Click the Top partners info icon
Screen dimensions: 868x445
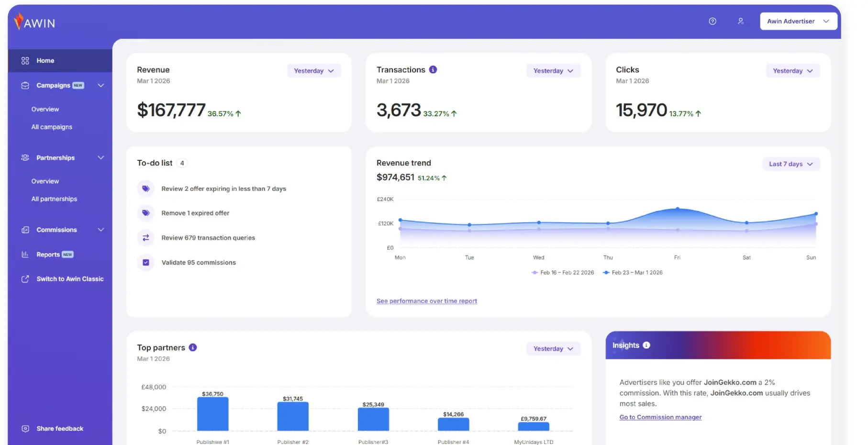coord(193,347)
